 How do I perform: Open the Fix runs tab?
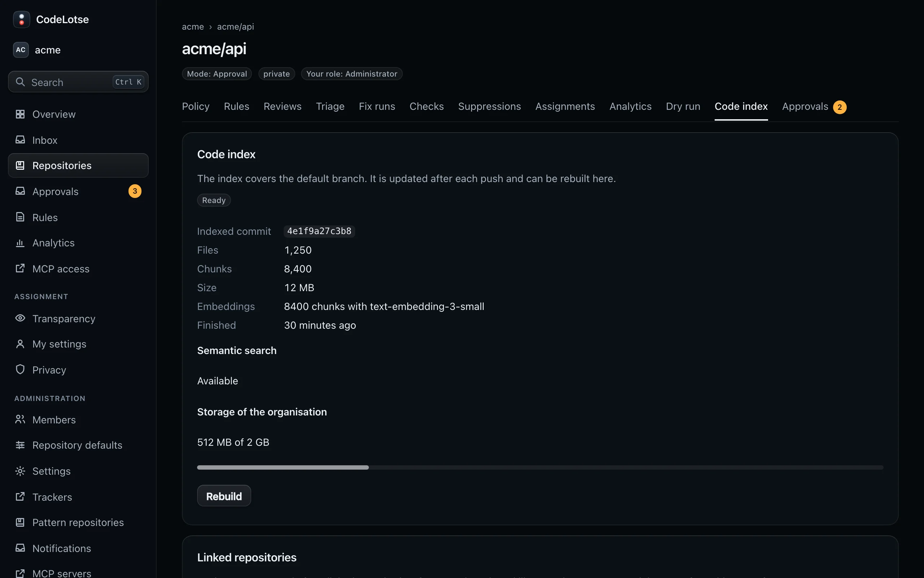(x=377, y=106)
